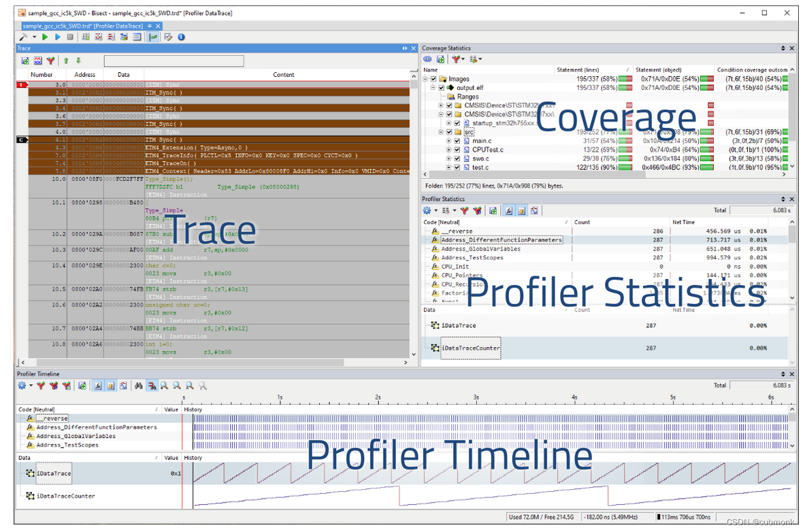
Task: Click the green down arrow in Trace toolbar
Action: coord(78,61)
